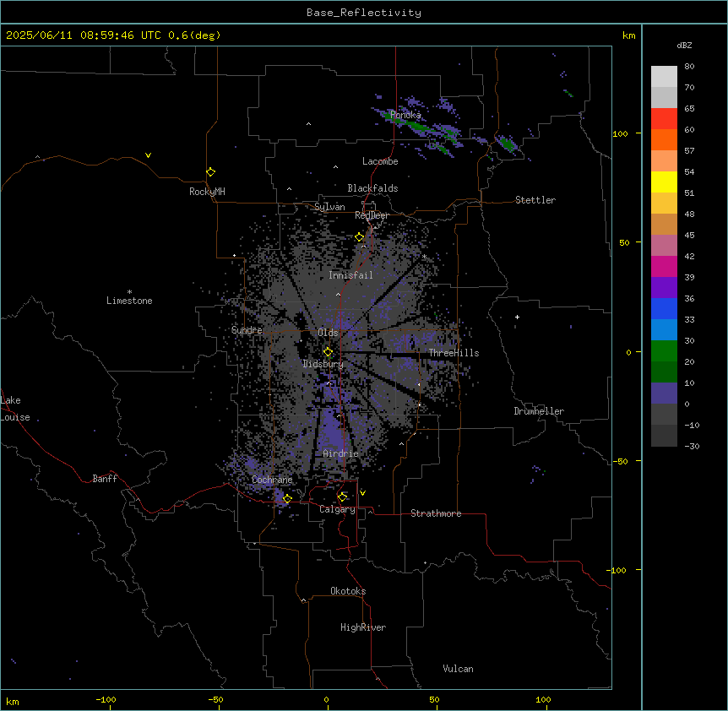Click the legend value 45
The height and width of the screenshot is (711, 728).
click(689, 236)
